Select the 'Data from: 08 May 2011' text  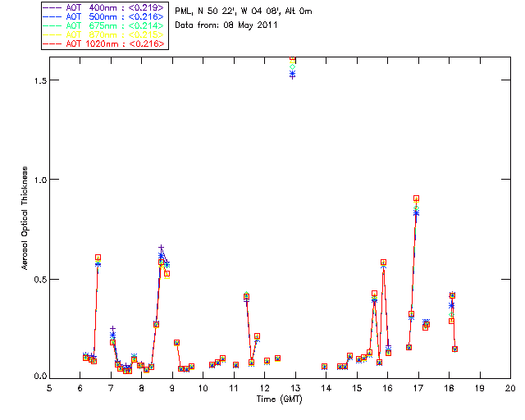[227, 25]
